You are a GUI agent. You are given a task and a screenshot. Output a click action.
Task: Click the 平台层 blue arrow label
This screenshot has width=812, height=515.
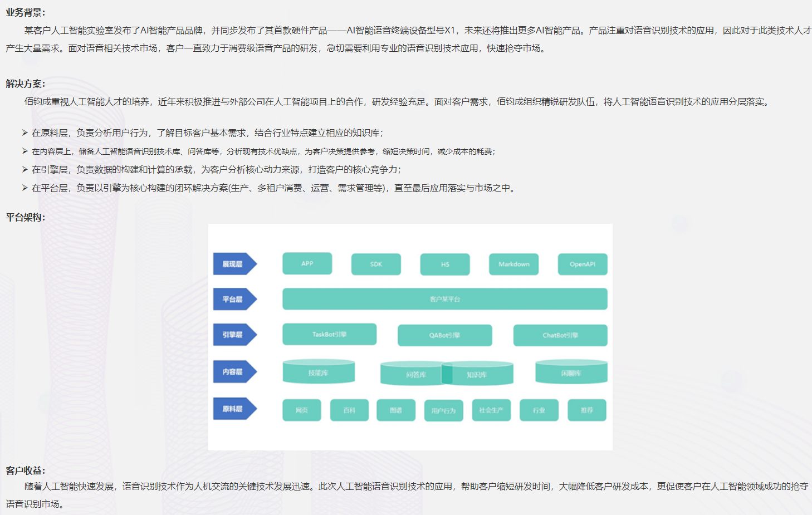pyautogui.click(x=233, y=299)
